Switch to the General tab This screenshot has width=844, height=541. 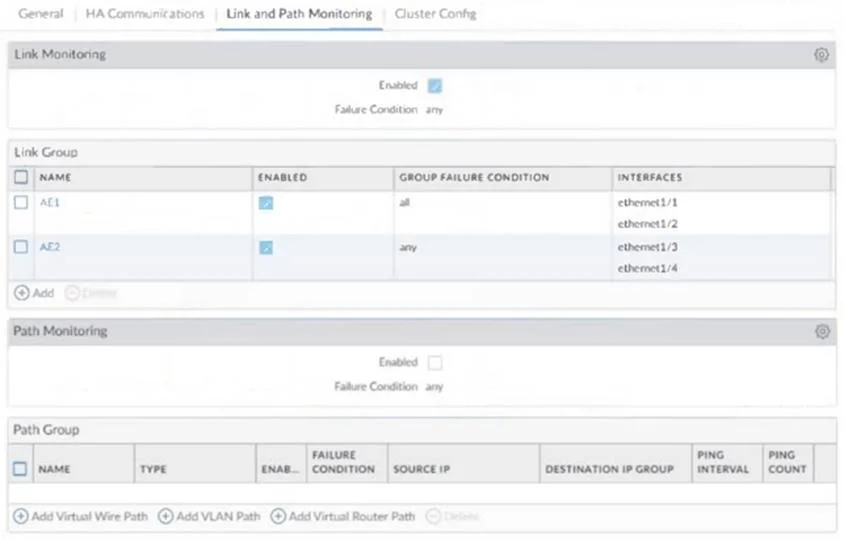[40, 13]
